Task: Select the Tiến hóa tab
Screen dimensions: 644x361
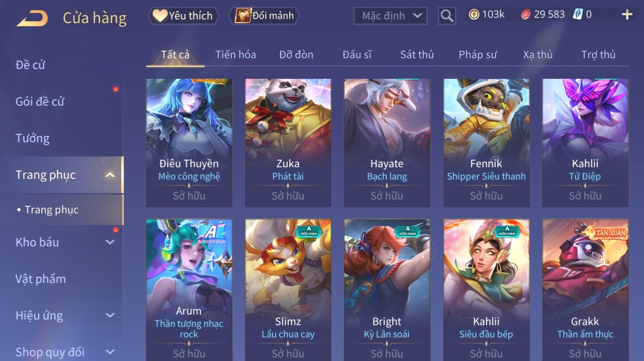Action: pyautogui.click(x=235, y=55)
